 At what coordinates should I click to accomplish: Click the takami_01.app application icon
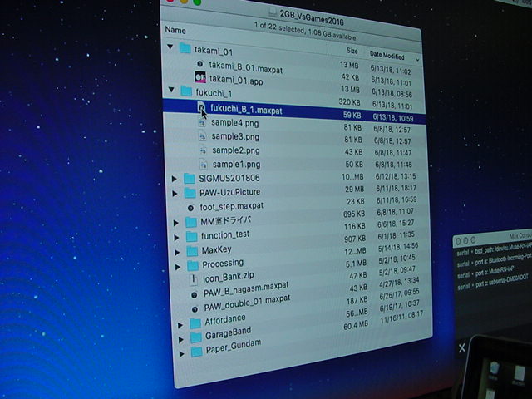point(200,77)
